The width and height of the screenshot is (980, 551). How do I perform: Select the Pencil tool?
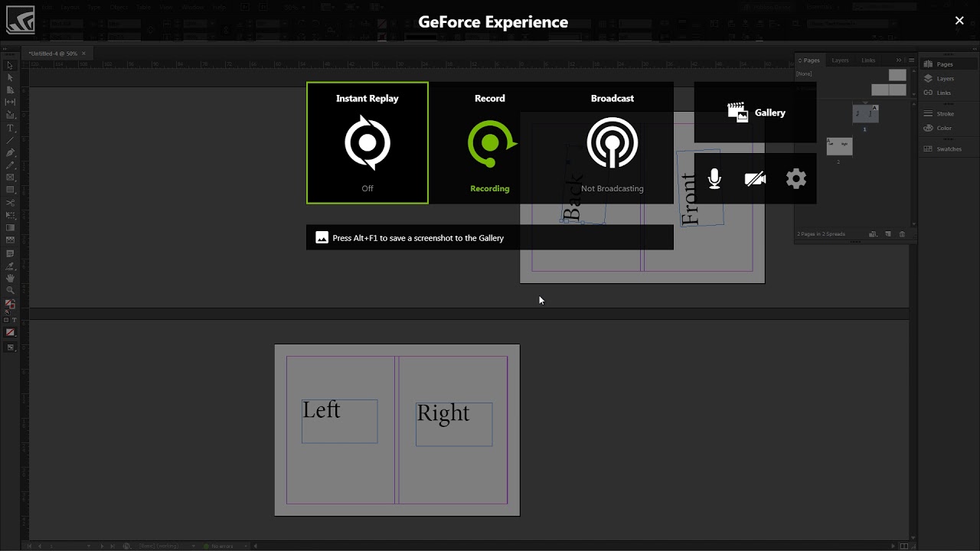pos(10,165)
